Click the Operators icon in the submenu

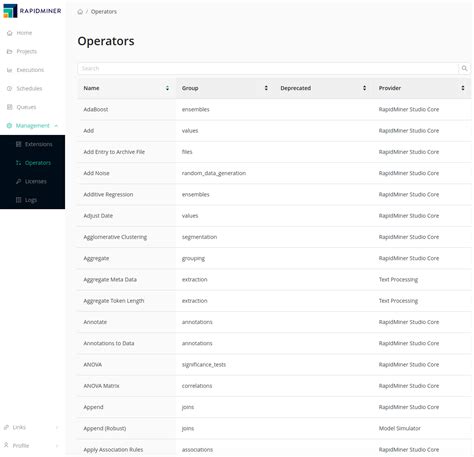point(18,163)
